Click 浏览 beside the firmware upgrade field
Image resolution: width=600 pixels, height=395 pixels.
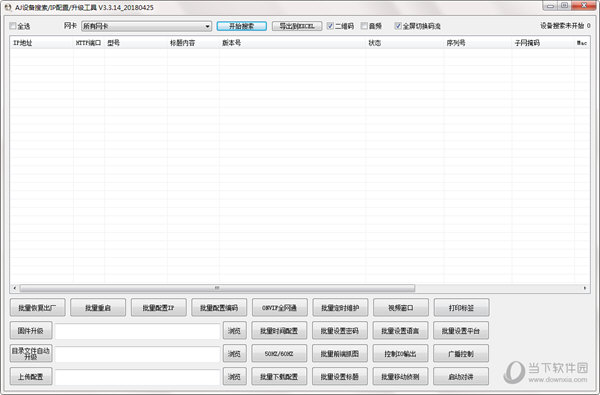coord(235,330)
